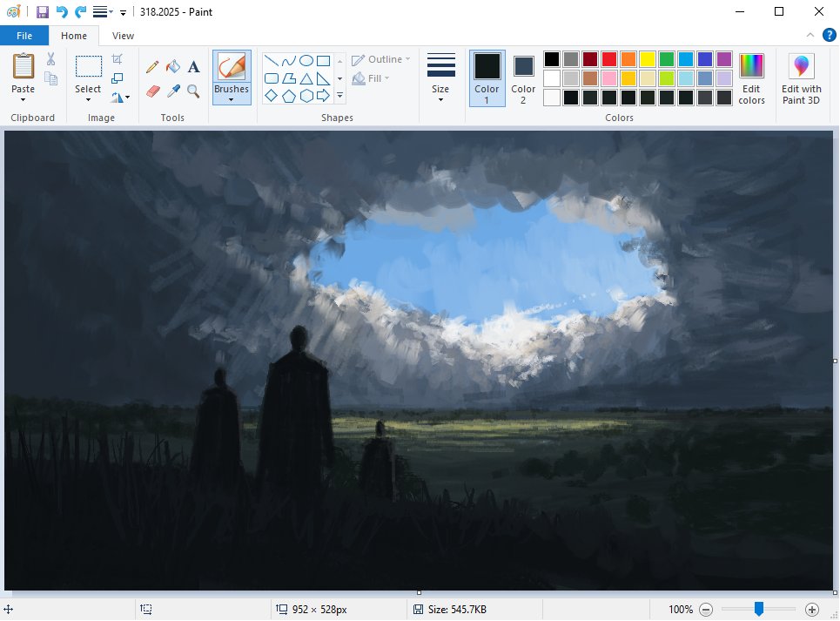Choose the Polygon shape
Viewport: 840px width, 621px height.
[289, 78]
